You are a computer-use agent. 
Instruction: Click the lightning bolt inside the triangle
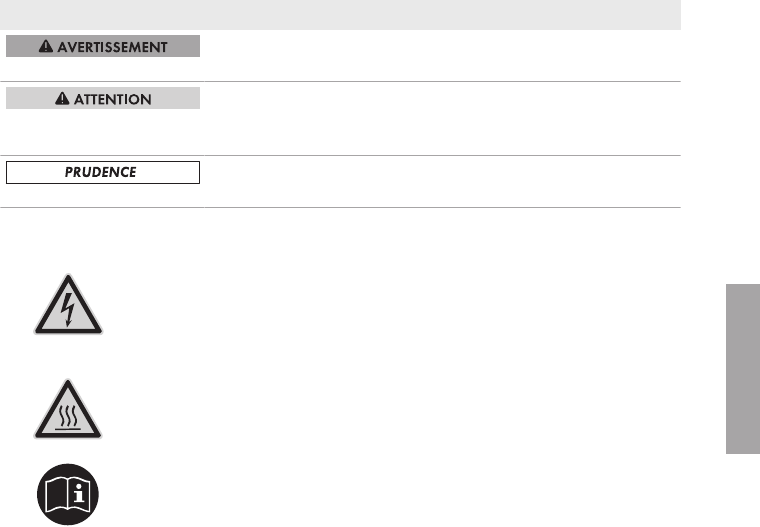click(69, 309)
